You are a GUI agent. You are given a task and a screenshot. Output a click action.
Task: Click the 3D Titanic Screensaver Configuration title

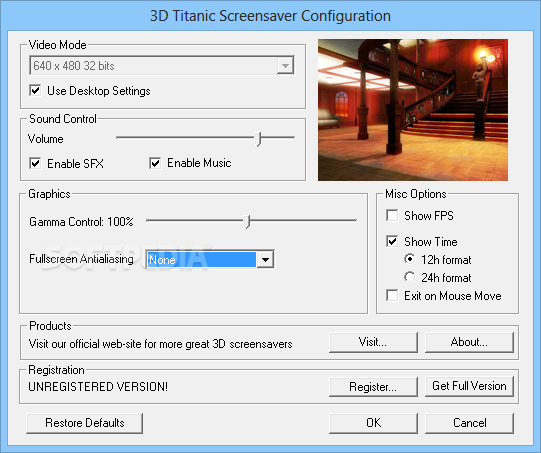[x=270, y=16]
